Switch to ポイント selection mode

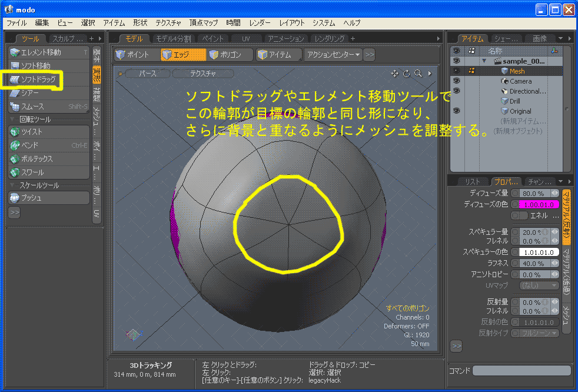click(136, 55)
